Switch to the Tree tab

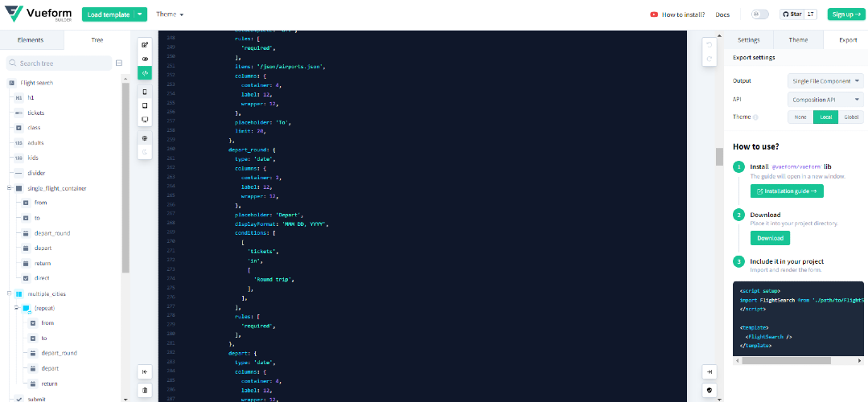pyautogui.click(x=97, y=40)
